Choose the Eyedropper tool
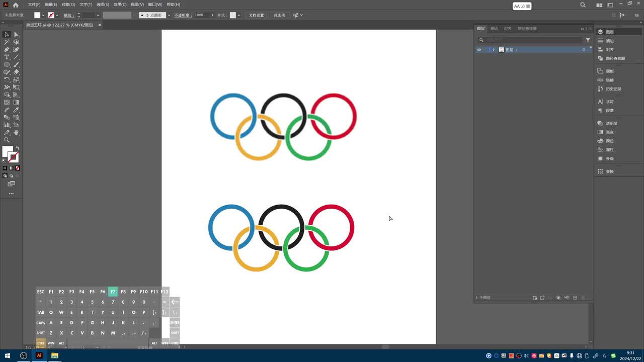The image size is (644, 362). pyautogui.click(x=16, y=110)
